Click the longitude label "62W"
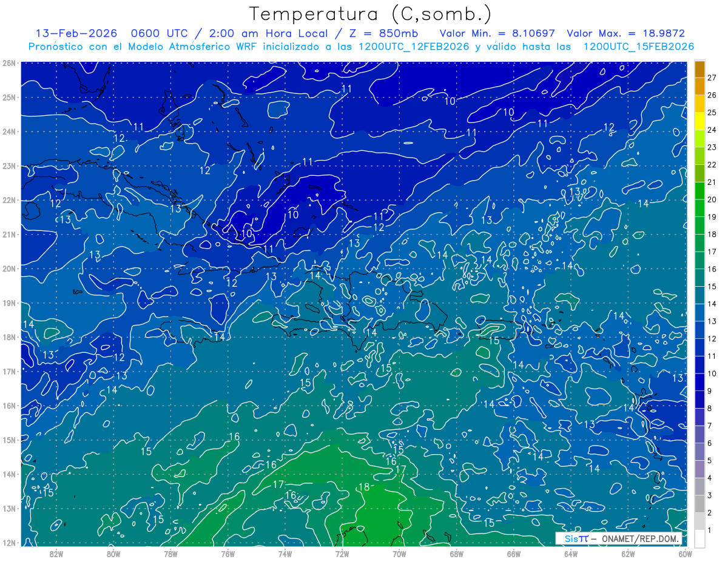This screenshot has height=562, width=728. [x=628, y=554]
